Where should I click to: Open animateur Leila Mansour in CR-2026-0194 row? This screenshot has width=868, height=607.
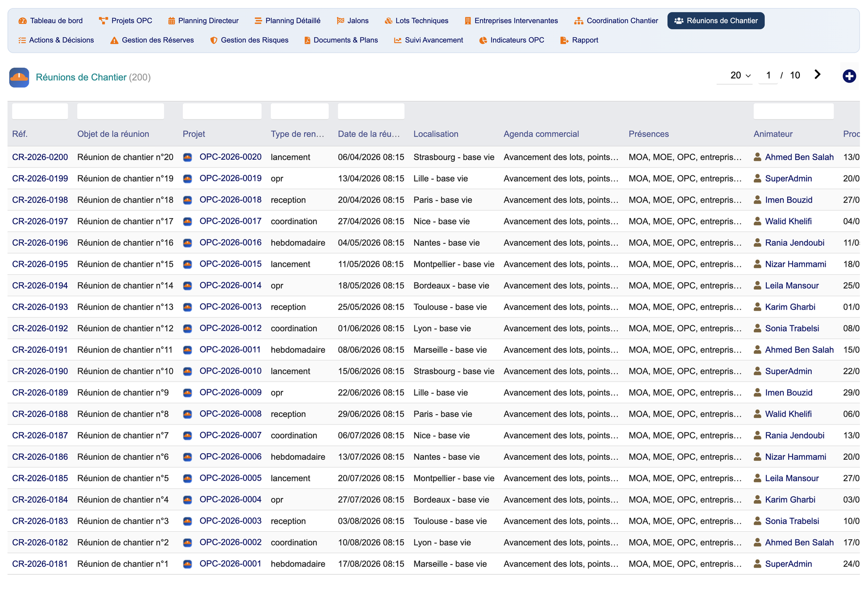792,285
